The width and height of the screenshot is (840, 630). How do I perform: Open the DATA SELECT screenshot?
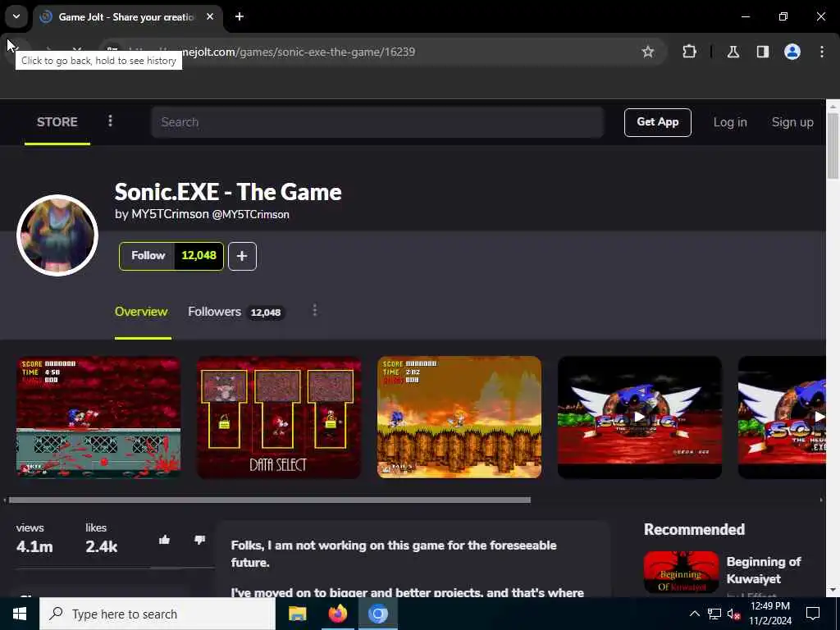pyautogui.click(x=279, y=418)
